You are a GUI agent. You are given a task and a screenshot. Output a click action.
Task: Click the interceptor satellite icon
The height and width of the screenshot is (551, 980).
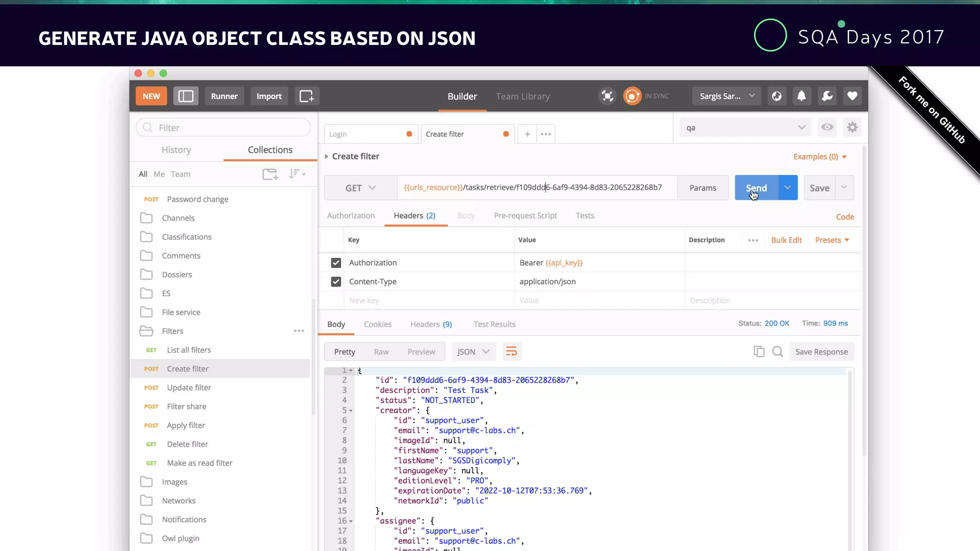click(x=607, y=96)
